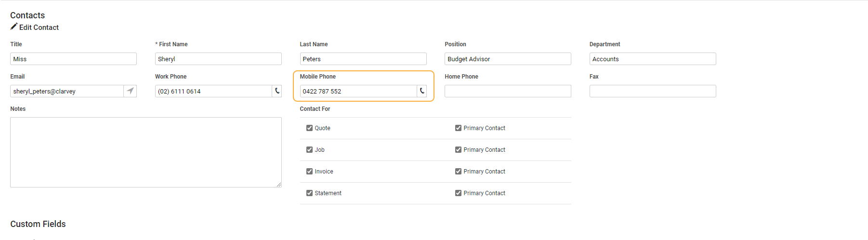Focus the First Name field
Viewport: 868px width, 240px height.
point(218,59)
